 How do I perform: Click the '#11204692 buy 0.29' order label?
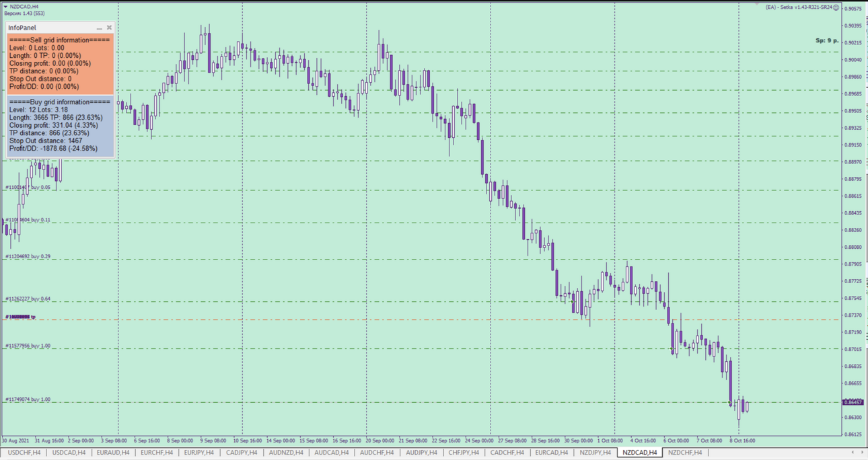(28, 257)
